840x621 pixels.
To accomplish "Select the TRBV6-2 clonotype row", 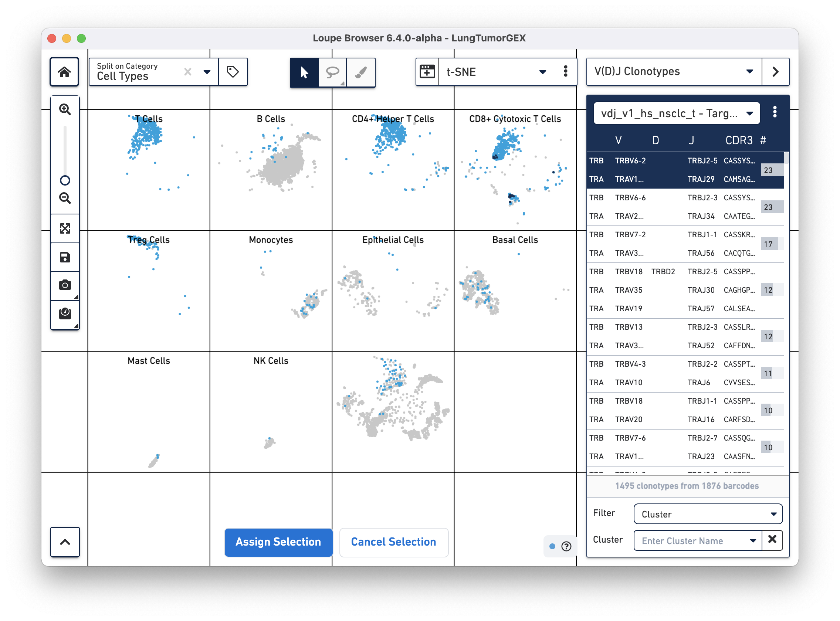I will click(x=685, y=170).
